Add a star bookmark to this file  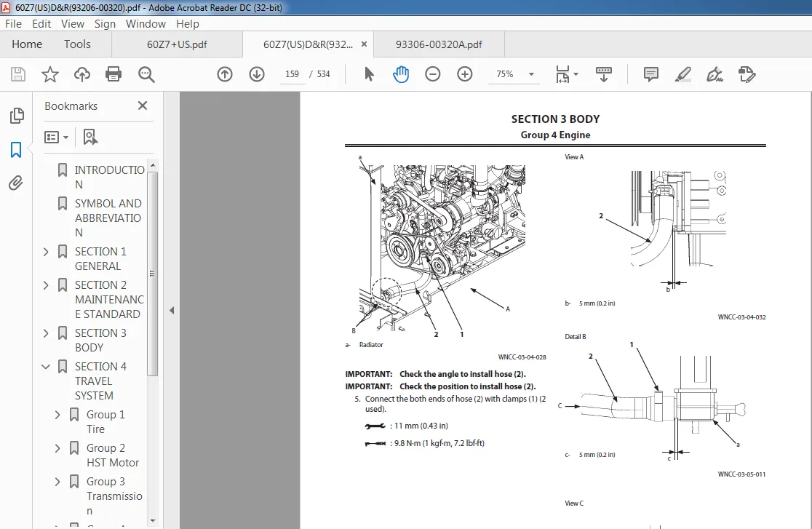click(50, 74)
